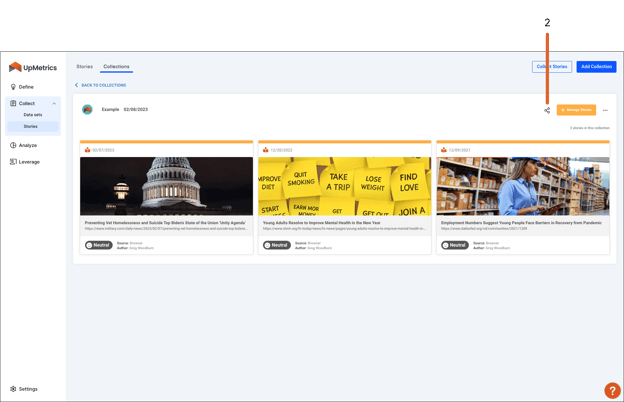
Task: Click the share collection icon
Action: tap(547, 110)
